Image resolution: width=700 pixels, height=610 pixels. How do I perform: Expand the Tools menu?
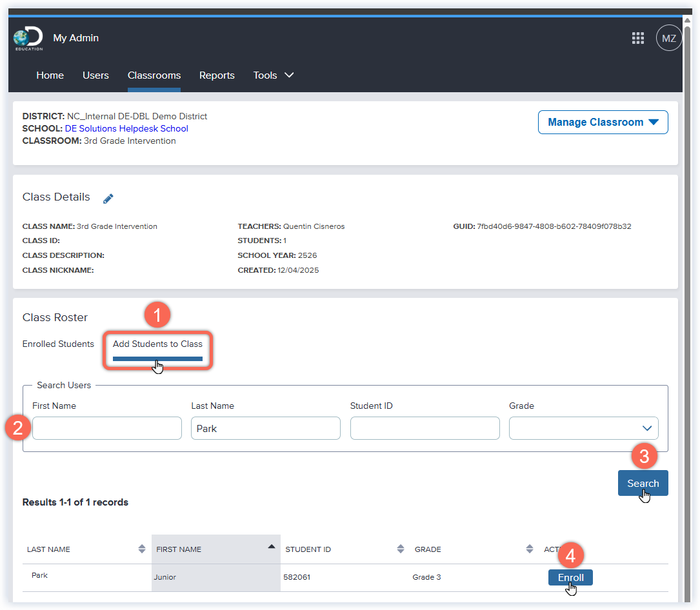coord(273,75)
